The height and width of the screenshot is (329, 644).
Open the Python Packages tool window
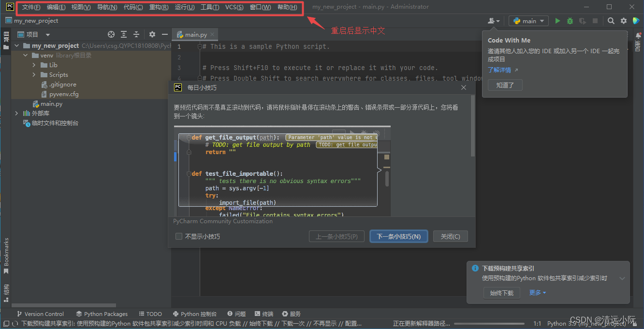click(x=102, y=314)
